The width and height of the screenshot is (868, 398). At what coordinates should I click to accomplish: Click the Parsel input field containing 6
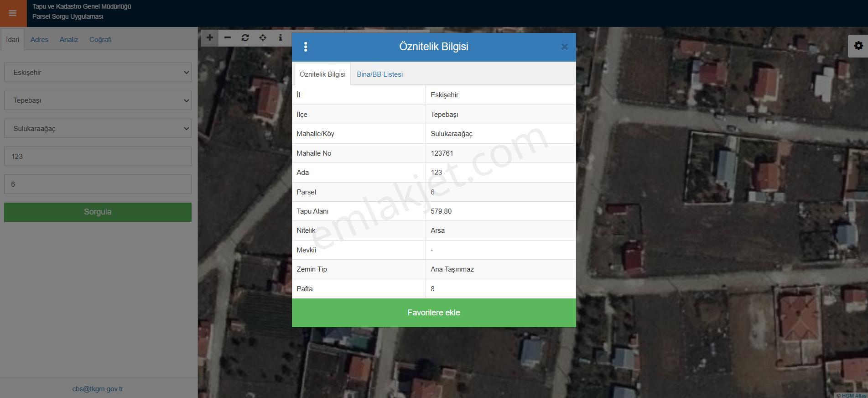[x=98, y=184]
